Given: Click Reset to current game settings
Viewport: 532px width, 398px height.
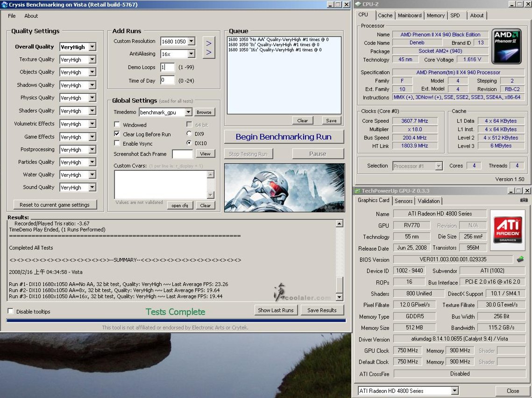Looking at the screenshot, I should click(55, 205).
